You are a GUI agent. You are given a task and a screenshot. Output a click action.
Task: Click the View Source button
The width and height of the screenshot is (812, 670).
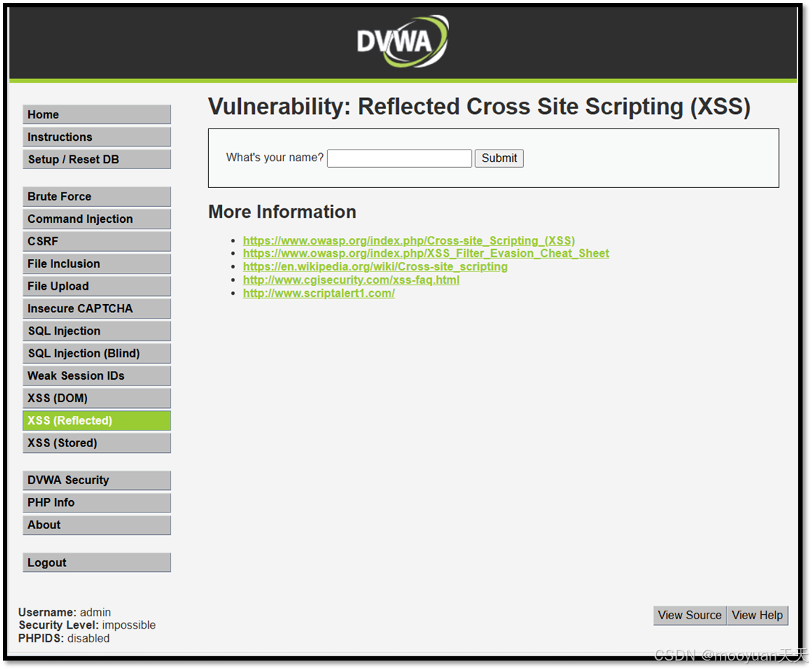pyautogui.click(x=689, y=615)
